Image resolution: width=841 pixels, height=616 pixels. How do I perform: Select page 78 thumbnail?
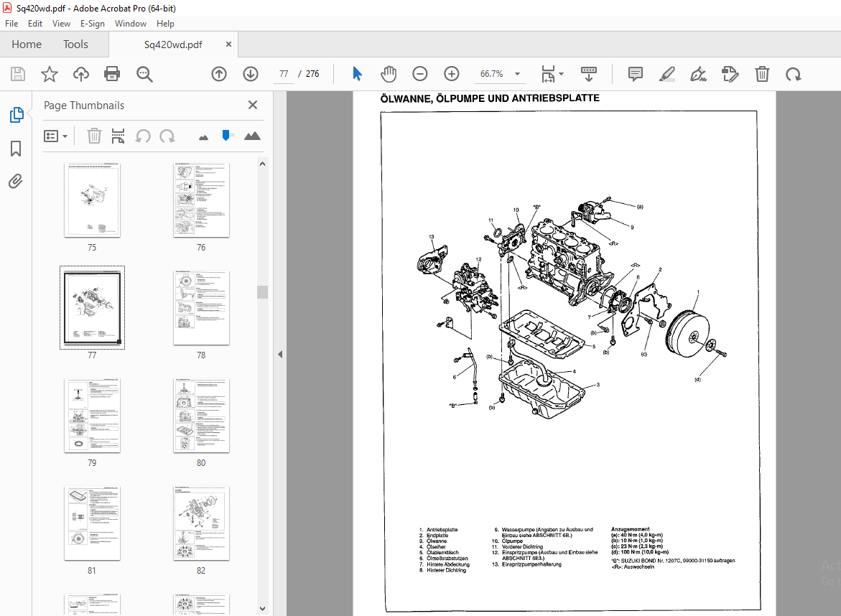pos(201,308)
